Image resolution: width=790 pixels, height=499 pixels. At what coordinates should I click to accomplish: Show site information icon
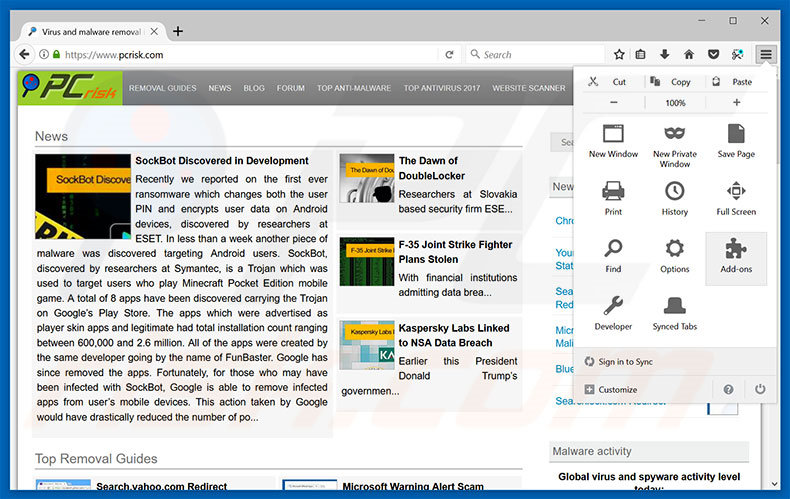(44, 54)
